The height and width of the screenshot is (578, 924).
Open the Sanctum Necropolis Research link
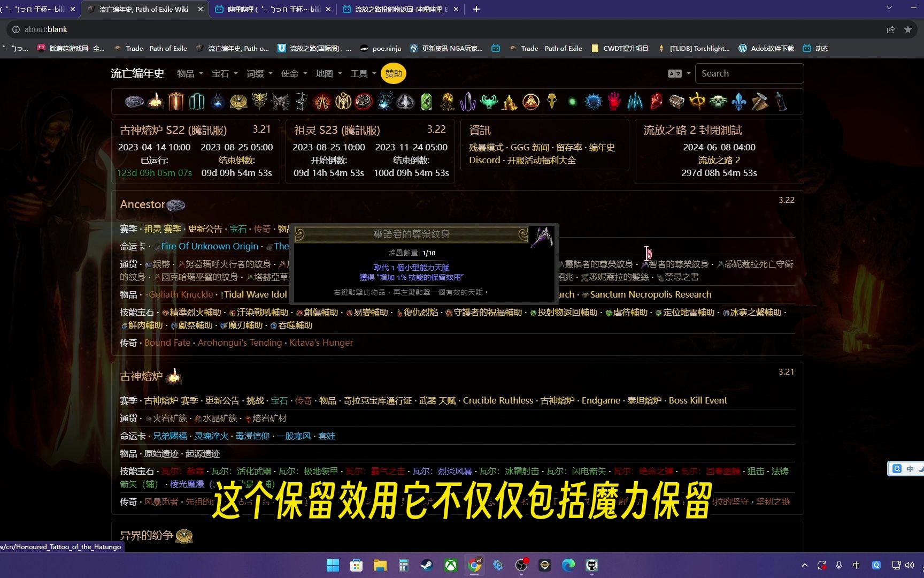pos(650,294)
